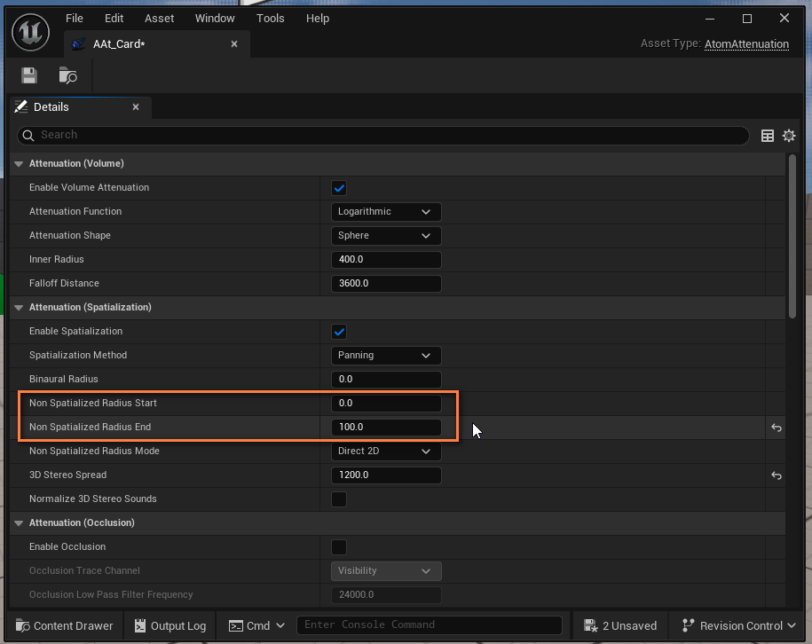Click the Details pencil icon

click(x=20, y=106)
